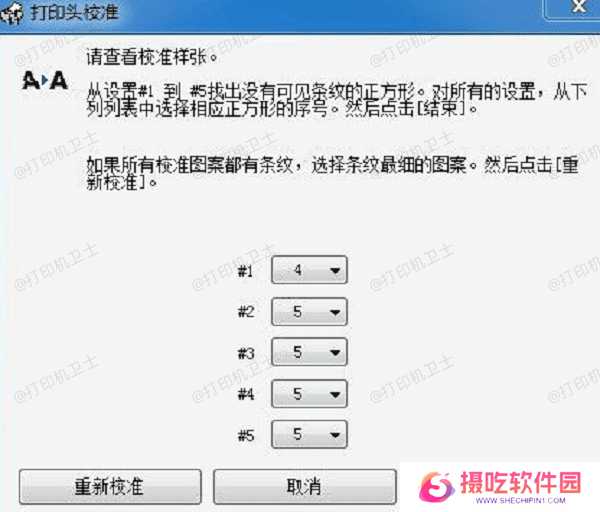The height and width of the screenshot is (512, 600).
Task: Click the arrow of the #3 combo box
Action: [x=335, y=352]
